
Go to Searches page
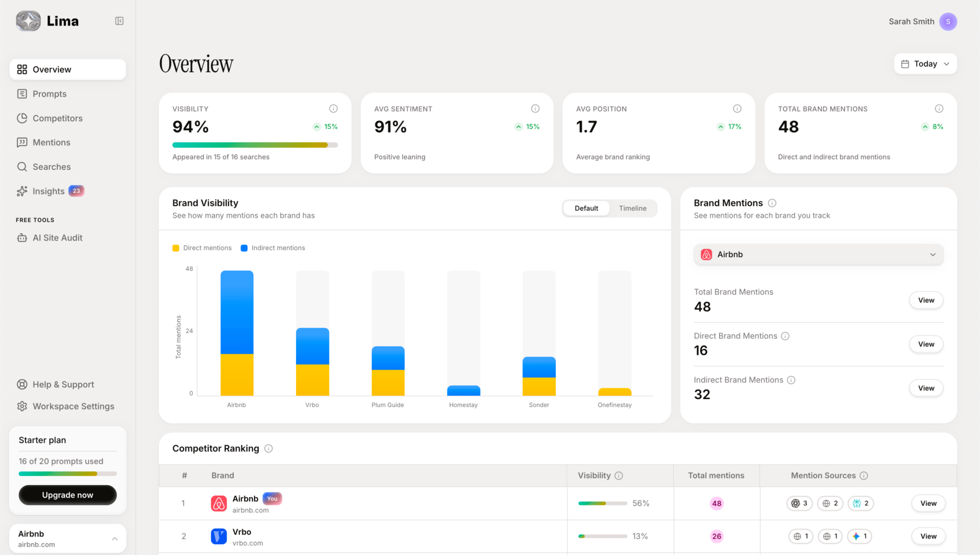tap(67, 167)
